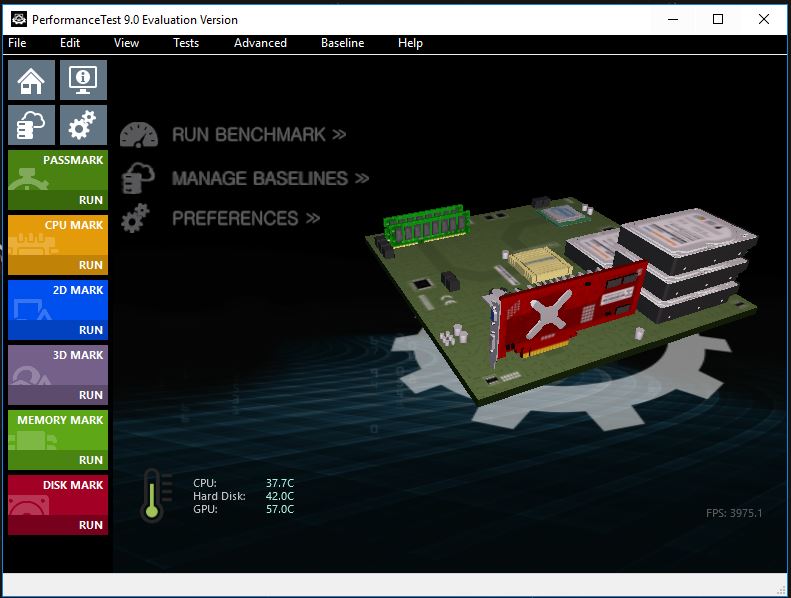This screenshot has width=791, height=598.
Task: Click the gears icon beside Preferences
Action: (135, 218)
